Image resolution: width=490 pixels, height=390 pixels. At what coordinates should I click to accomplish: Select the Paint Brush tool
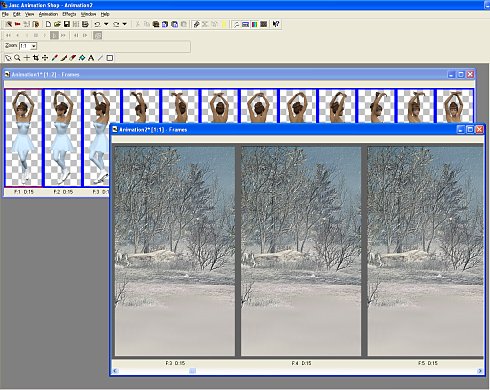(x=64, y=58)
